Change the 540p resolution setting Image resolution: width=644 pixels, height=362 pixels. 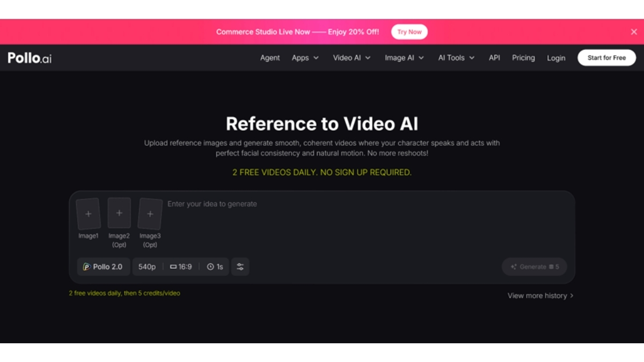point(147,267)
